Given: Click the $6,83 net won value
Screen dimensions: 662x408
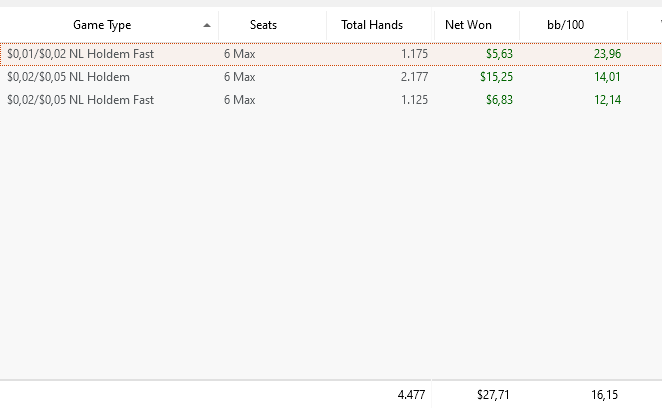Looking at the screenshot, I should (499, 100).
